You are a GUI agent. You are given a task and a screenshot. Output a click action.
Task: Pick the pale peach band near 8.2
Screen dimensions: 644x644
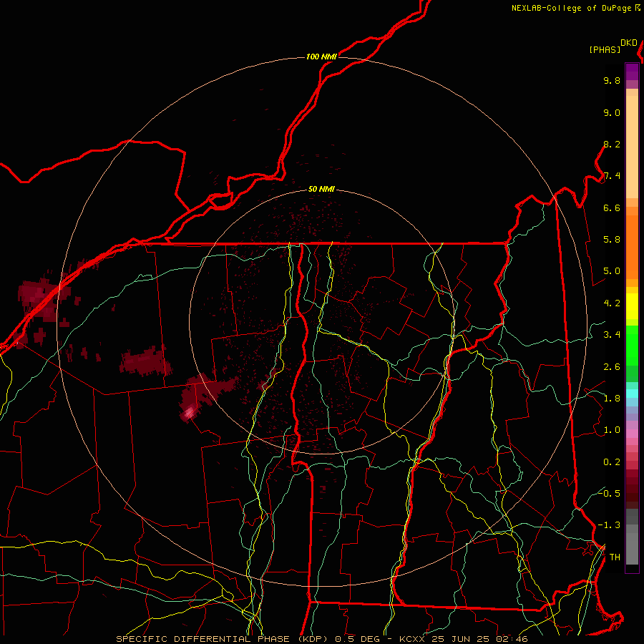point(632,147)
